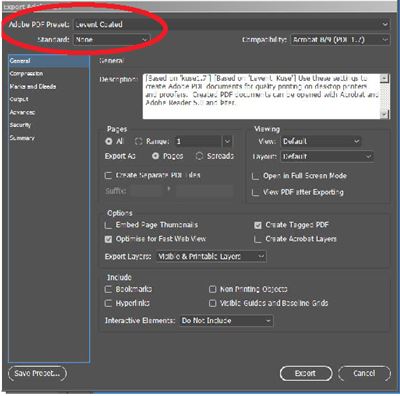
Task: Enable Create Acrobat Layers checkbox
Action: pyautogui.click(x=257, y=239)
